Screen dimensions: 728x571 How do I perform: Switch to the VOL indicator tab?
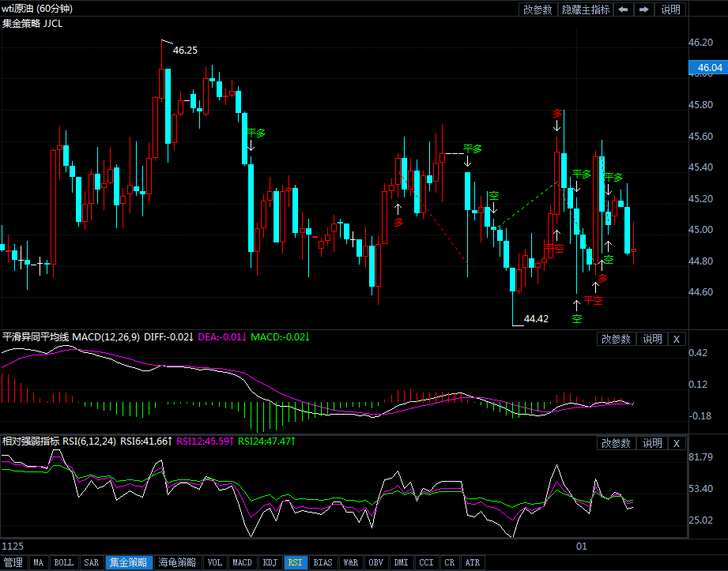click(214, 563)
